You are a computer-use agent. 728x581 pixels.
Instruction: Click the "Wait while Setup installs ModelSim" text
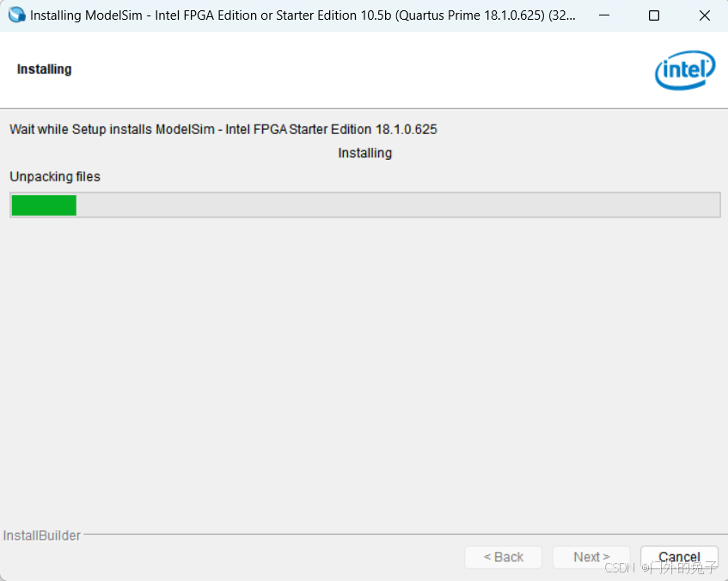[x=223, y=129]
